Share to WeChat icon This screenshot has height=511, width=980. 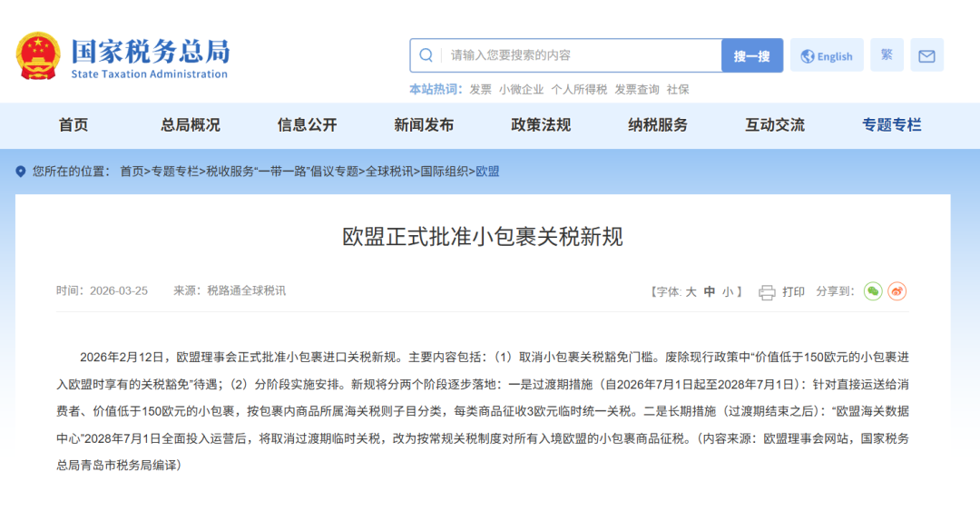click(873, 291)
